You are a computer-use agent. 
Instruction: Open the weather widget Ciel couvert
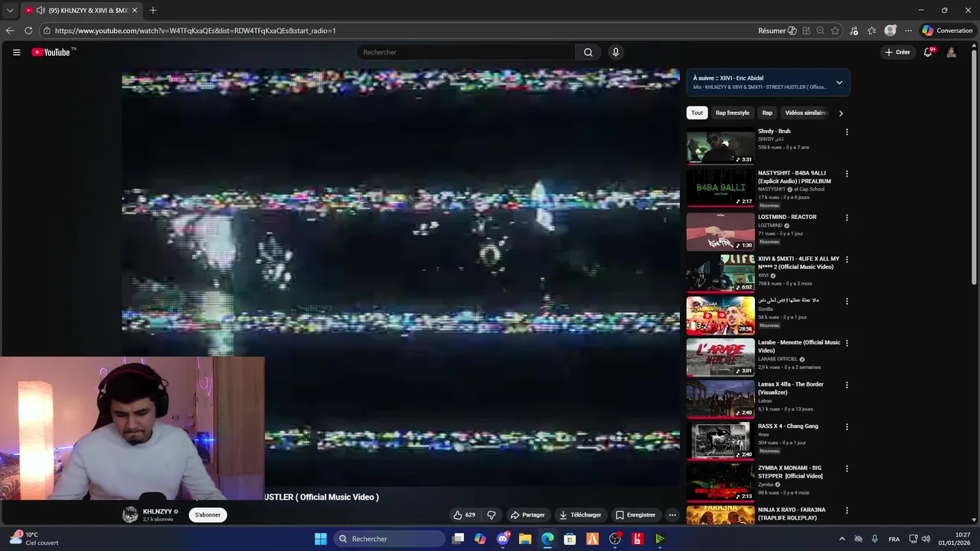[x=34, y=539]
